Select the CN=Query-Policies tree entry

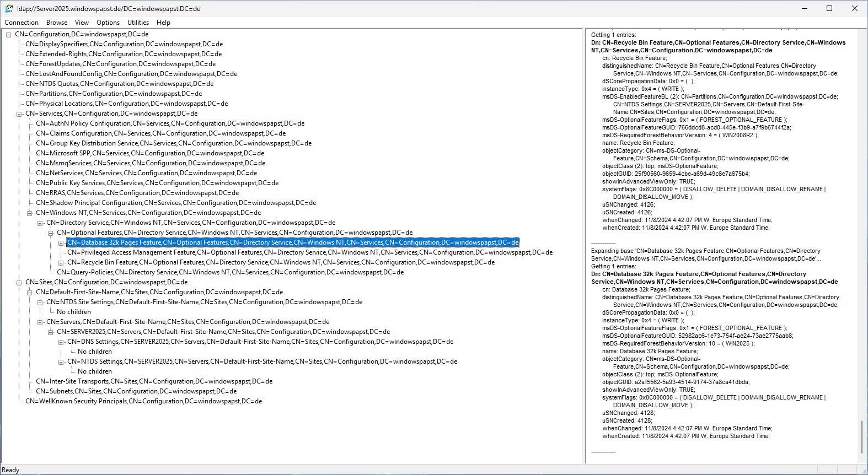coord(230,272)
